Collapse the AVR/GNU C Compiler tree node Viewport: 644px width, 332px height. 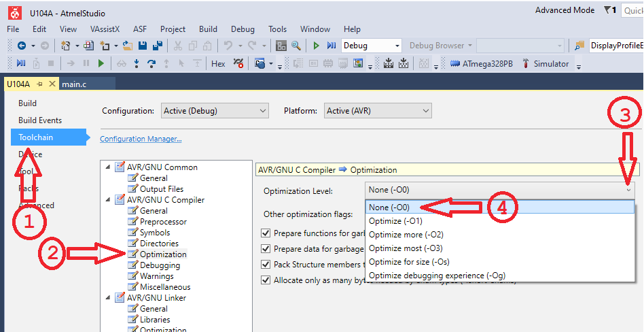pyautogui.click(x=107, y=200)
